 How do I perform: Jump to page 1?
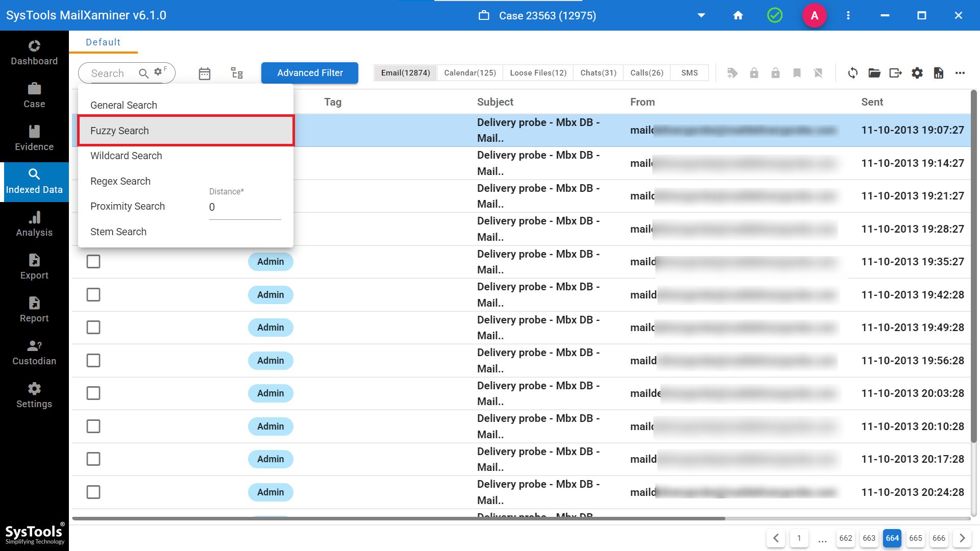799,538
